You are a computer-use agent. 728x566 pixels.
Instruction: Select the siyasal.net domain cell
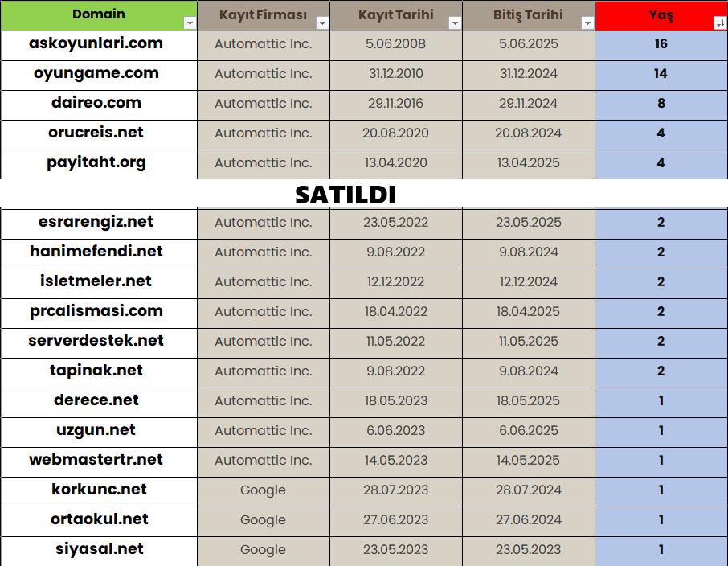coord(99,552)
